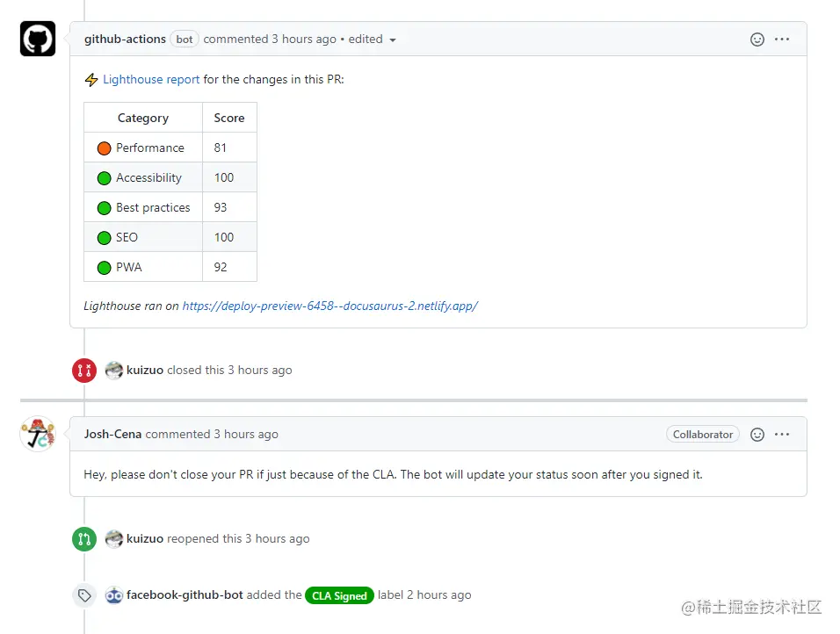
Task: Click the green reopened pull request icon
Action: [x=84, y=538]
